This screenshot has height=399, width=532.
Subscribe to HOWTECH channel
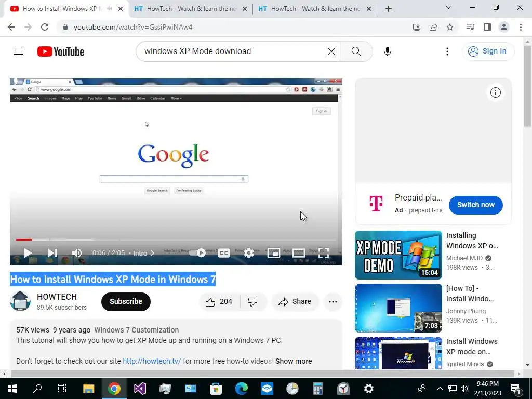click(x=126, y=301)
